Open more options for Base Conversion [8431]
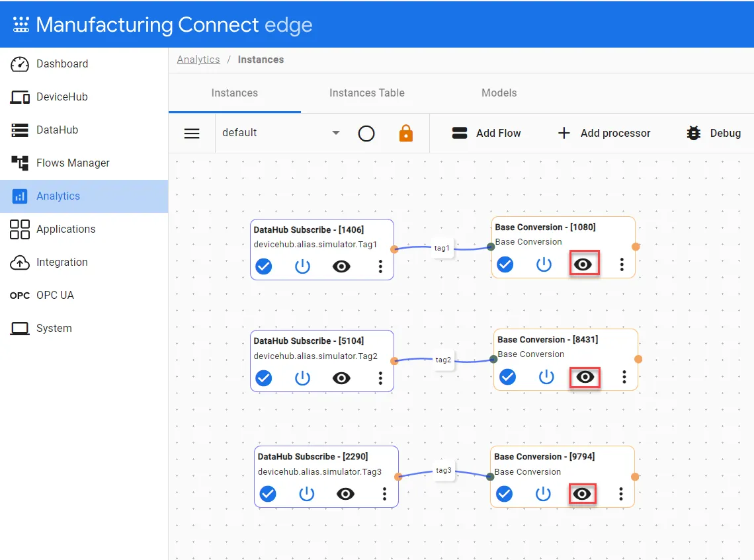Viewport: 754px width, 560px height. click(x=624, y=377)
